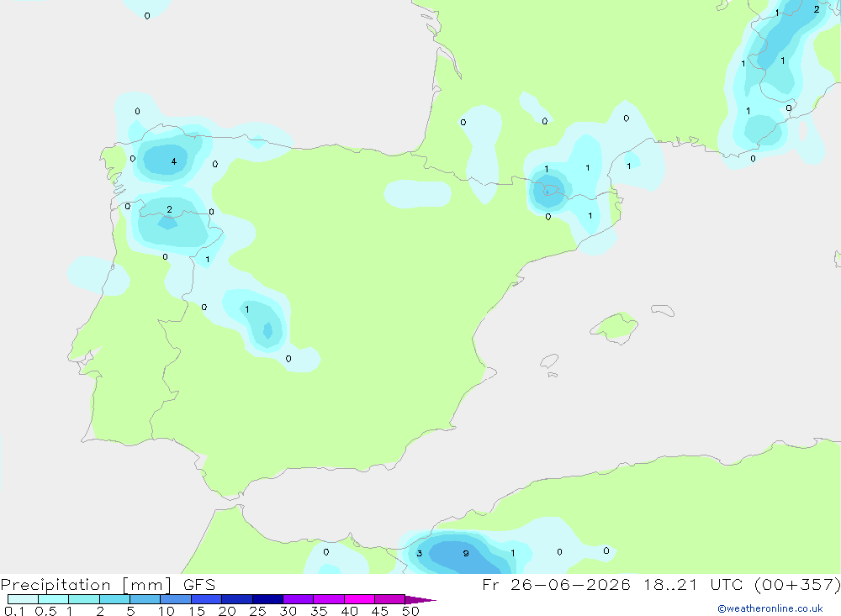This screenshot has height=616, width=841.
Task: Click the legend scale label '0.1'
Action: tap(14, 611)
